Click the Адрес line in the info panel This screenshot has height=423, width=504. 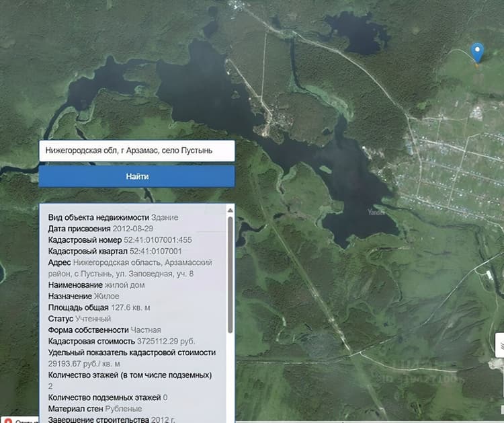click(130, 268)
